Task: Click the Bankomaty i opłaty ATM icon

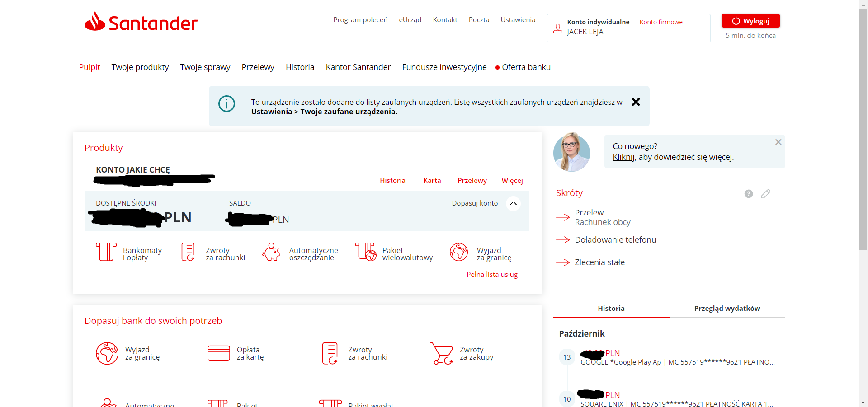Action: click(x=106, y=252)
